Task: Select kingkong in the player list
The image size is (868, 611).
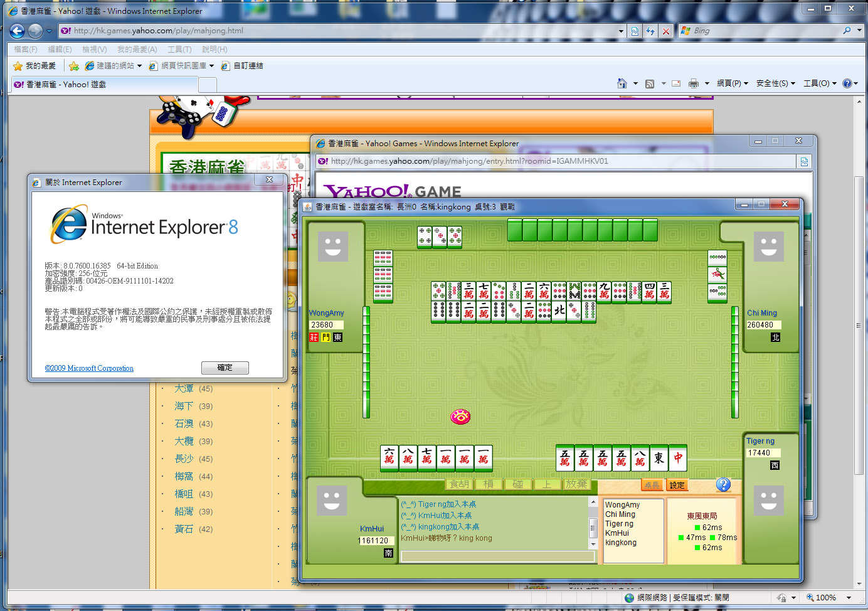Action: (621, 543)
